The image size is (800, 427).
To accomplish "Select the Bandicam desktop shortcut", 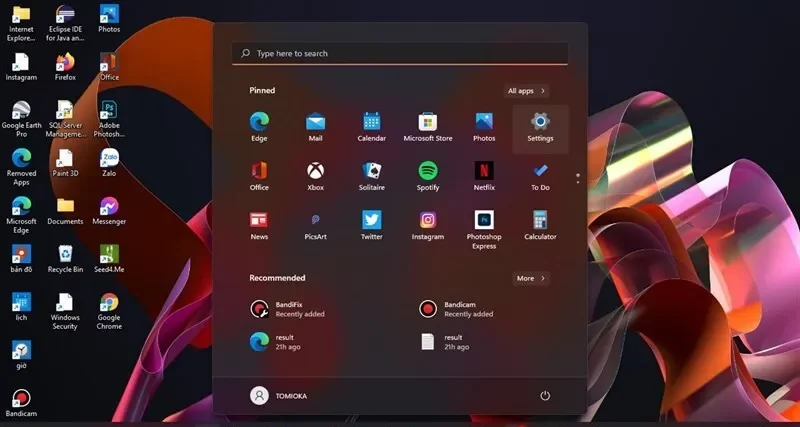I will tap(21, 403).
